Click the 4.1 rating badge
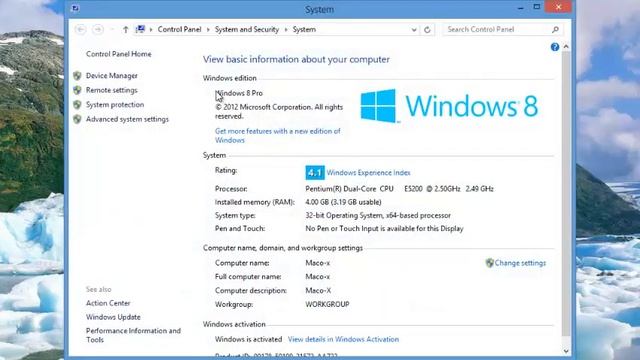 click(315, 173)
